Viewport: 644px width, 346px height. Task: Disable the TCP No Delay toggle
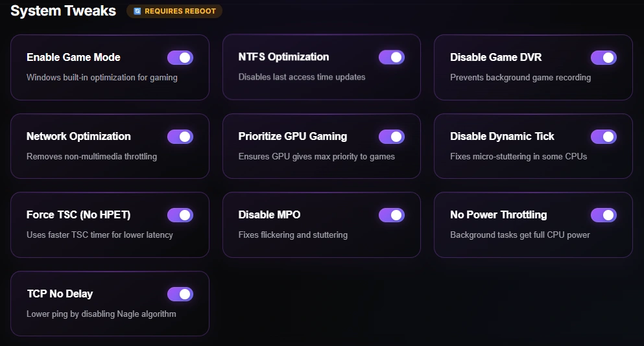tap(180, 294)
